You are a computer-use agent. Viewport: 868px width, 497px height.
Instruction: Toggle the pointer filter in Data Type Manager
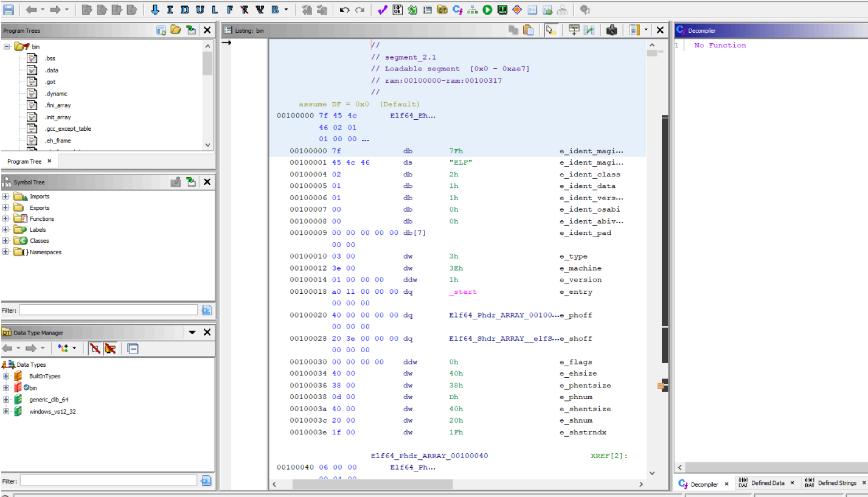pos(110,349)
